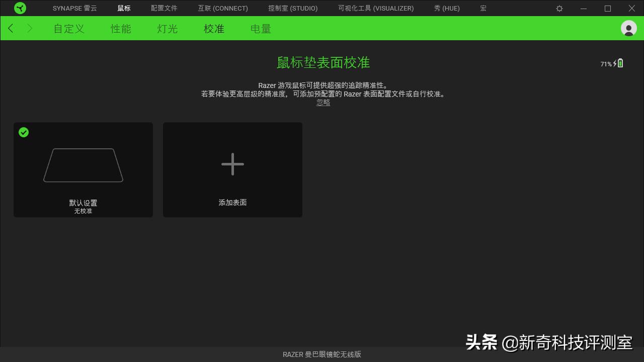The width and height of the screenshot is (644, 362).
Task: Open Synapse settings via the gear icon
Action: point(559,8)
